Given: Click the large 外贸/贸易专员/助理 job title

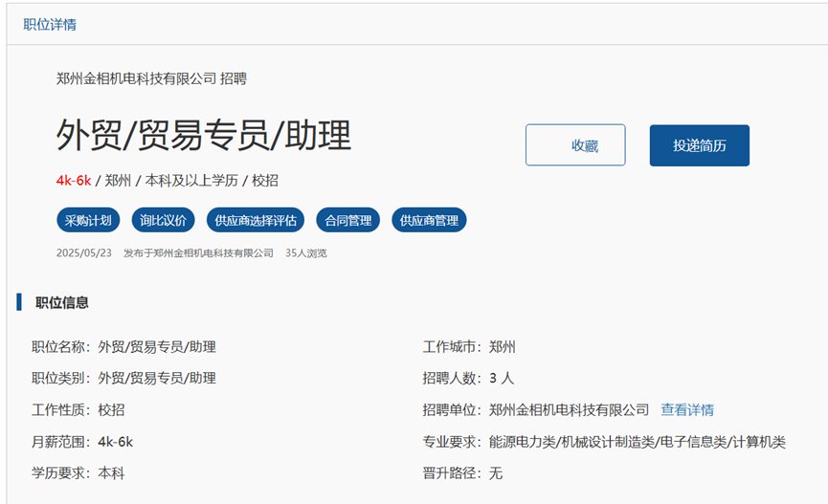Looking at the screenshot, I should pos(204,135).
